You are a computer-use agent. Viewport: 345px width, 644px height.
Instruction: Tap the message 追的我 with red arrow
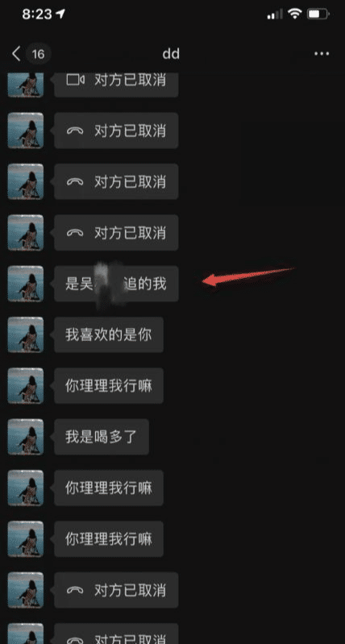click(116, 284)
